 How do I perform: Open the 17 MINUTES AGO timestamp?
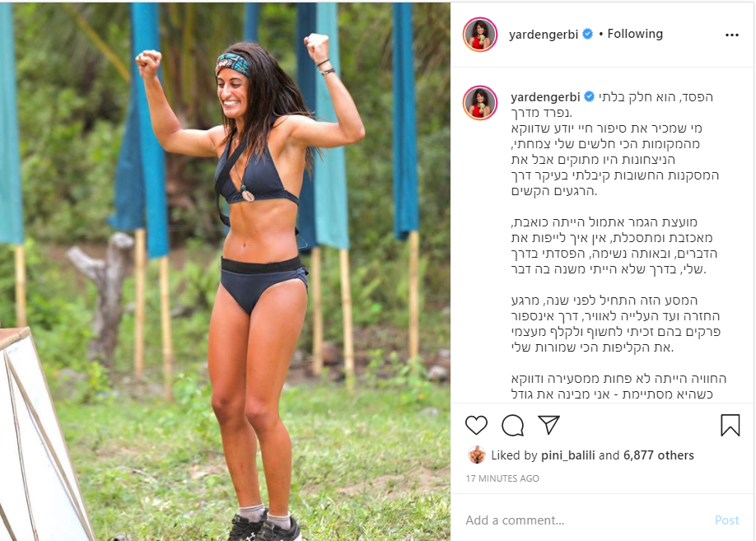coord(502,478)
